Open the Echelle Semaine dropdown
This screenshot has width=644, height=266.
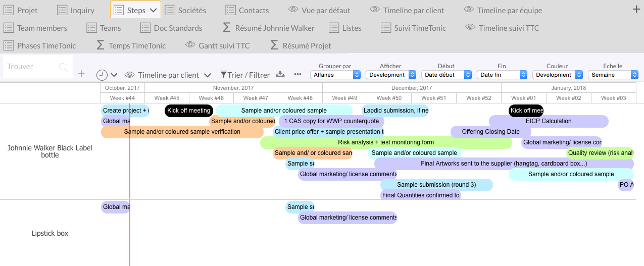pos(613,75)
